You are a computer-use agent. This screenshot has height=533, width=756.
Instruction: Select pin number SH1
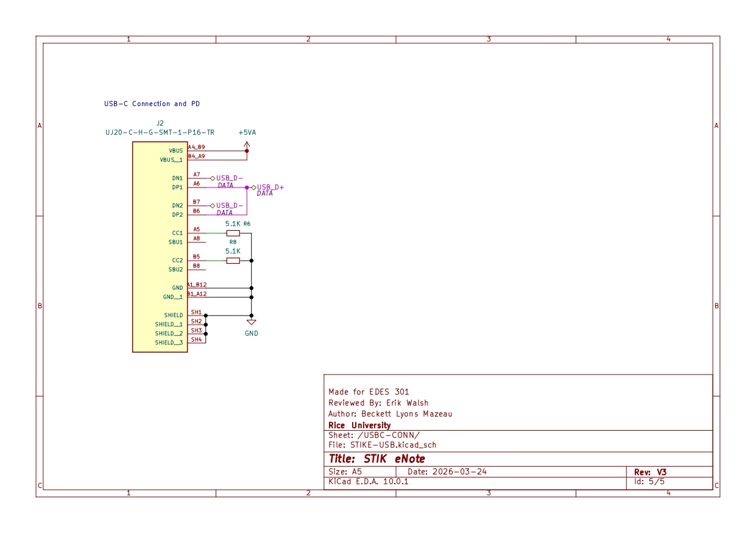click(x=196, y=311)
